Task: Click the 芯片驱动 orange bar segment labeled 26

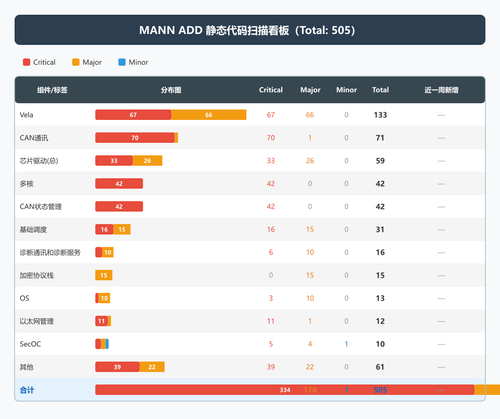Action: [147, 161]
